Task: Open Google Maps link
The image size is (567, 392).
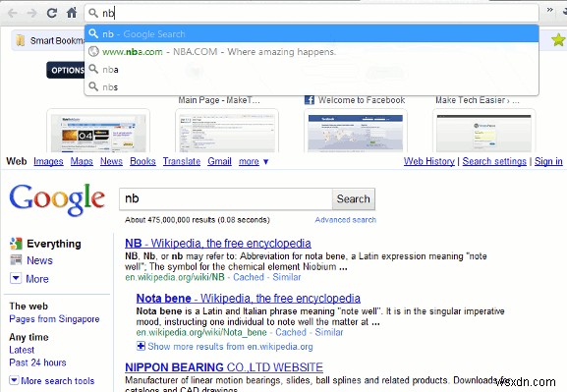Action: [82, 161]
